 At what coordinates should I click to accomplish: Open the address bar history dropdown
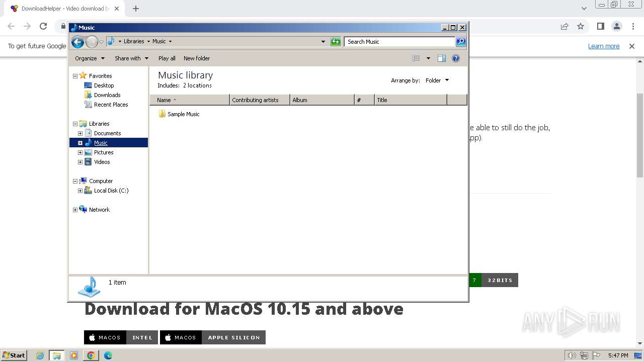(323, 42)
